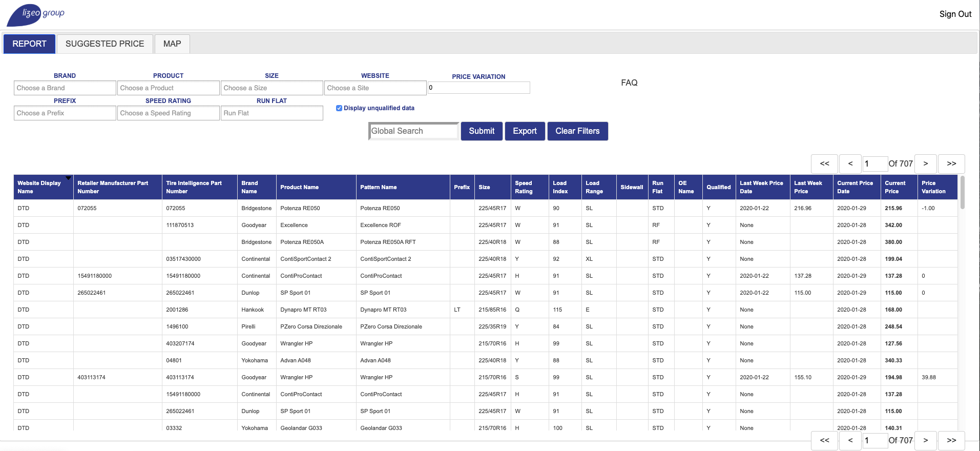Click the Sidewall column header
This screenshot has height=451, width=980.
pos(632,187)
